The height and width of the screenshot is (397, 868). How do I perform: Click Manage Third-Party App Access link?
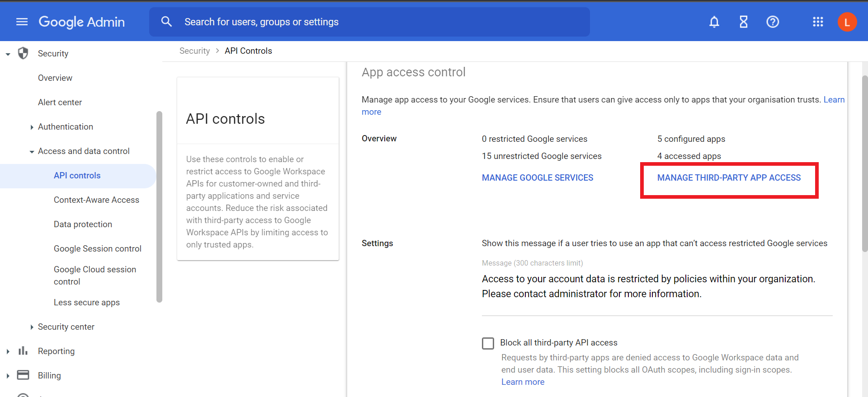pos(729,178)
